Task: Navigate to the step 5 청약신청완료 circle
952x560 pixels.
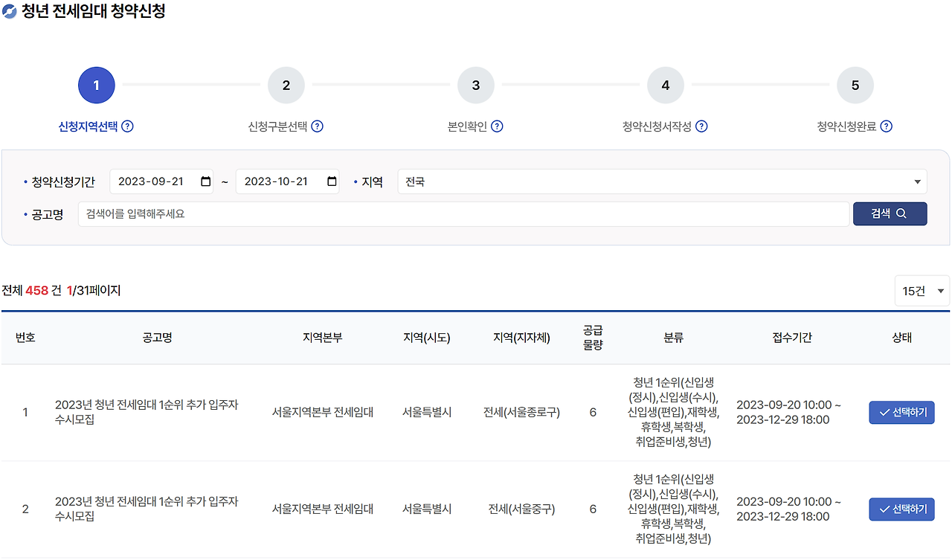Action: (x=855, y=85)
